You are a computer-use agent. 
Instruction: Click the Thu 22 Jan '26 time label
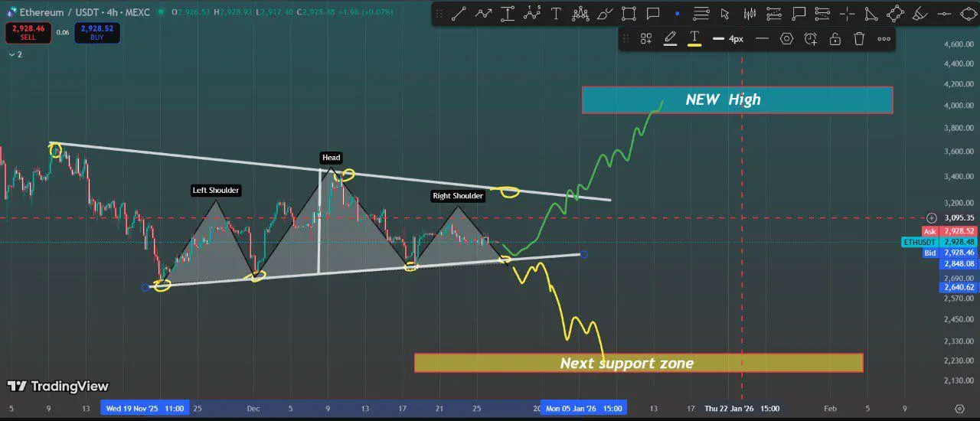coord(742,409)
